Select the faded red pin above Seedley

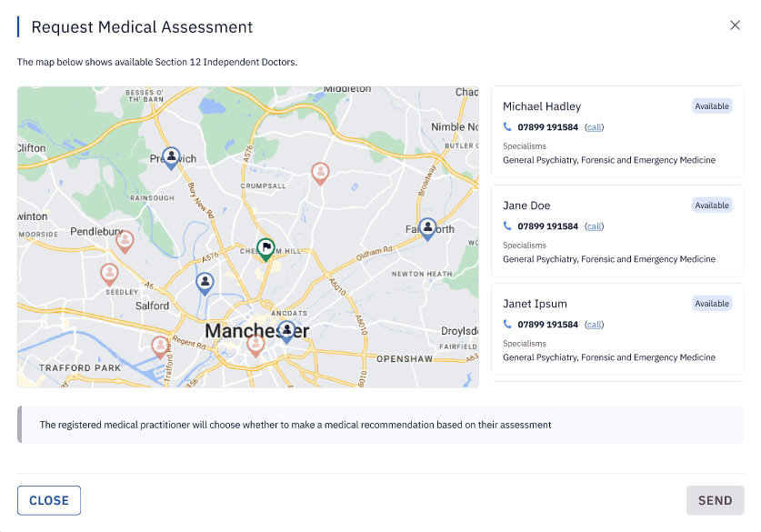(109, 275)
